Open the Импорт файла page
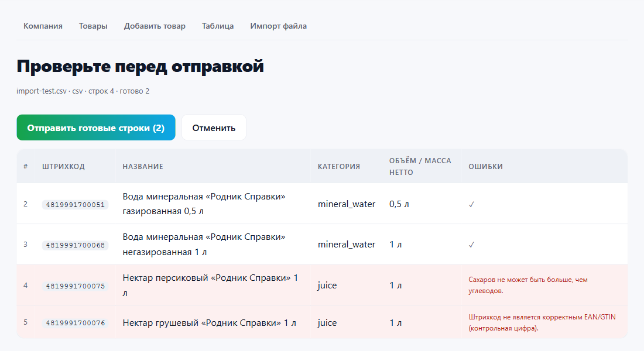Screen dimensions: 644x351 pos(279,26)
